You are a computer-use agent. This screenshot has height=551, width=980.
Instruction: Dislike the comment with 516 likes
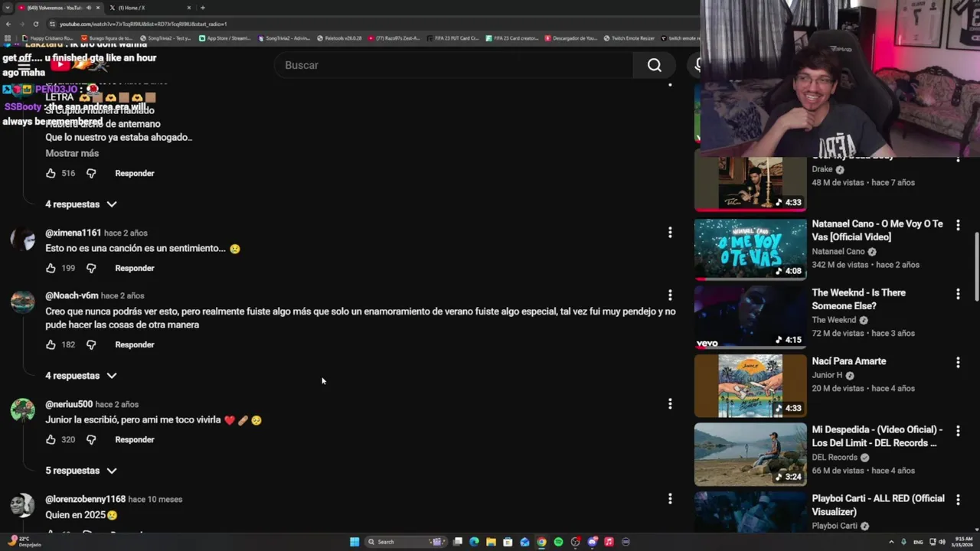tap(91, 173)
